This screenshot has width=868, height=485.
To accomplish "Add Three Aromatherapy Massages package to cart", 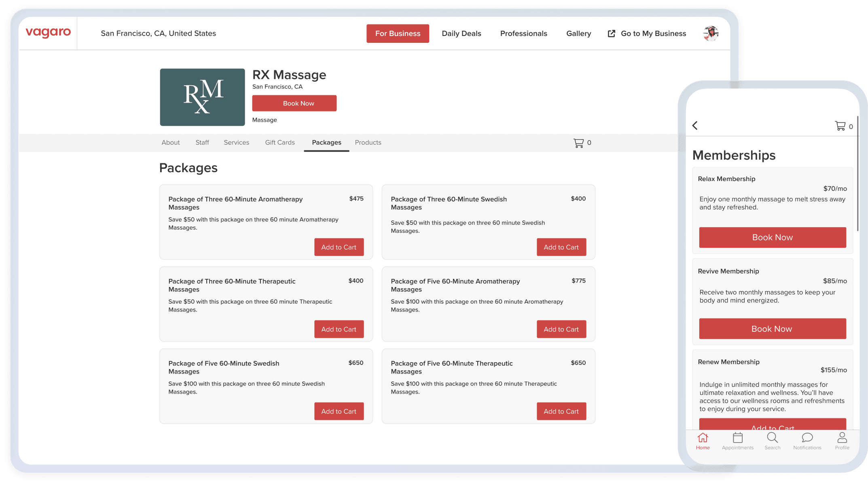I will click(339, 247).
